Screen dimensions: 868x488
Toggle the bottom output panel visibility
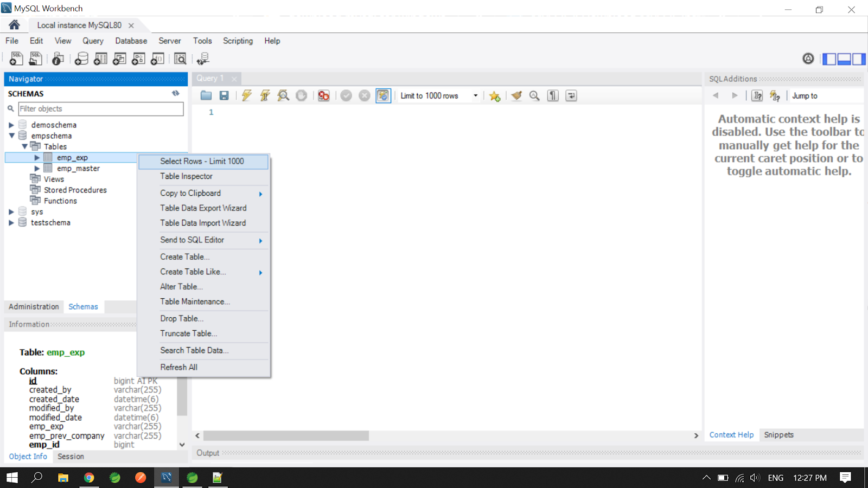click(844, 59)
